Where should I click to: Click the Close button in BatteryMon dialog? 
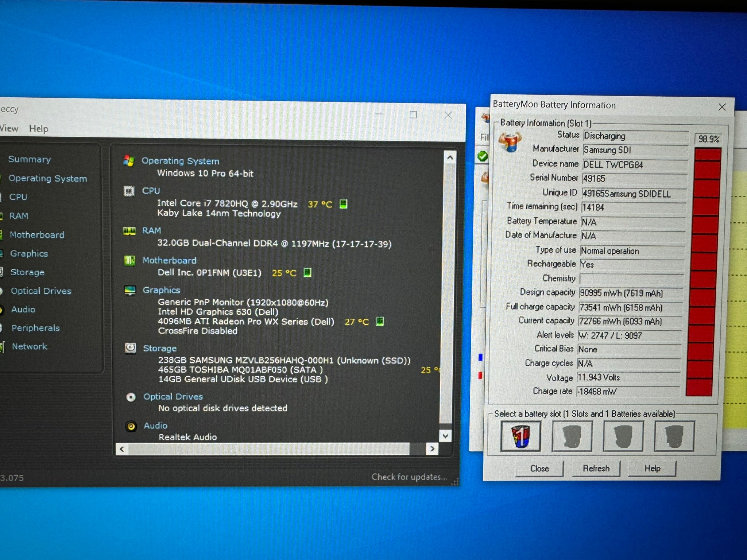click(539, 468)
